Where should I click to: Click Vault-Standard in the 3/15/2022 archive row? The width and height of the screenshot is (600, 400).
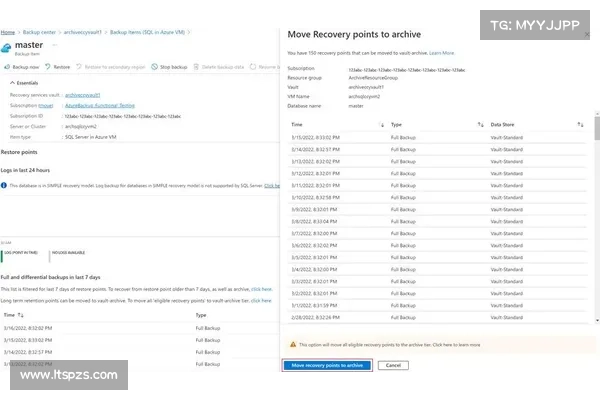pos(507,137)
